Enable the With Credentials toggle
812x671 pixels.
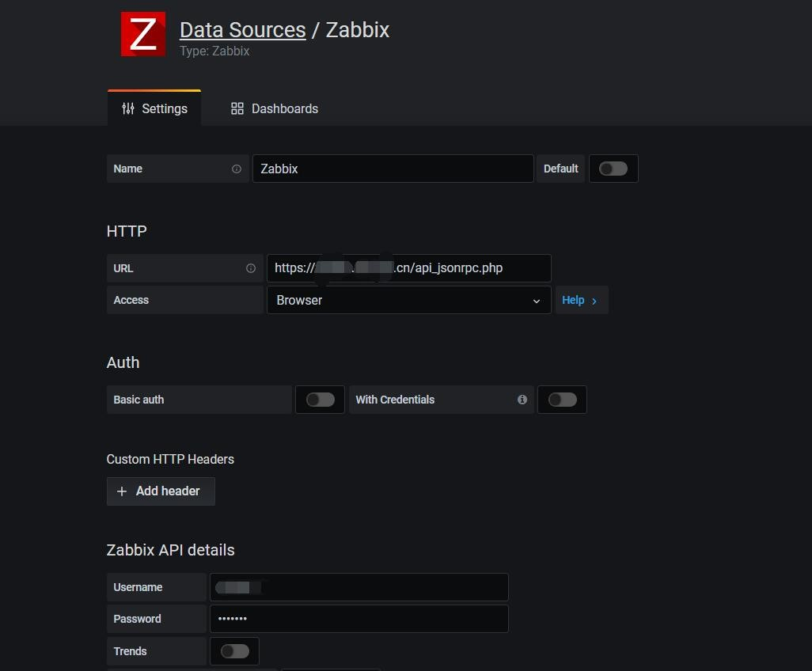563,400
